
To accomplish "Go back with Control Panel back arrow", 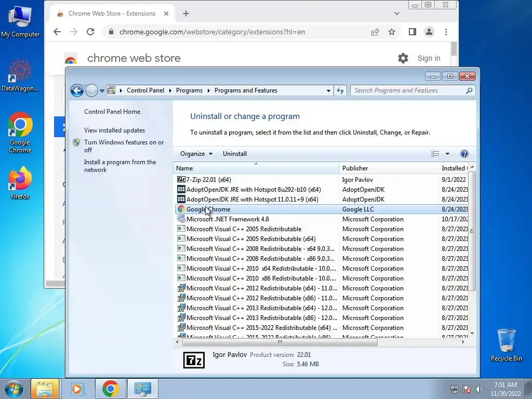I will click(x=77, y=90).
